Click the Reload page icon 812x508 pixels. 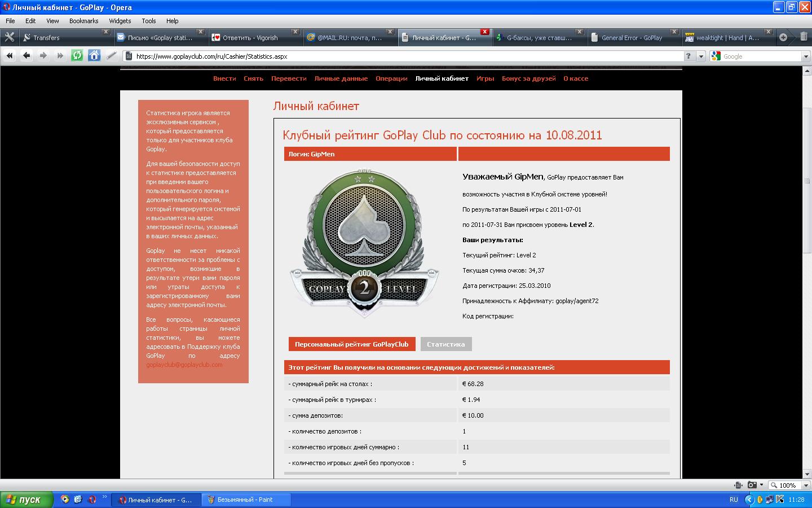tap(77, 55)
